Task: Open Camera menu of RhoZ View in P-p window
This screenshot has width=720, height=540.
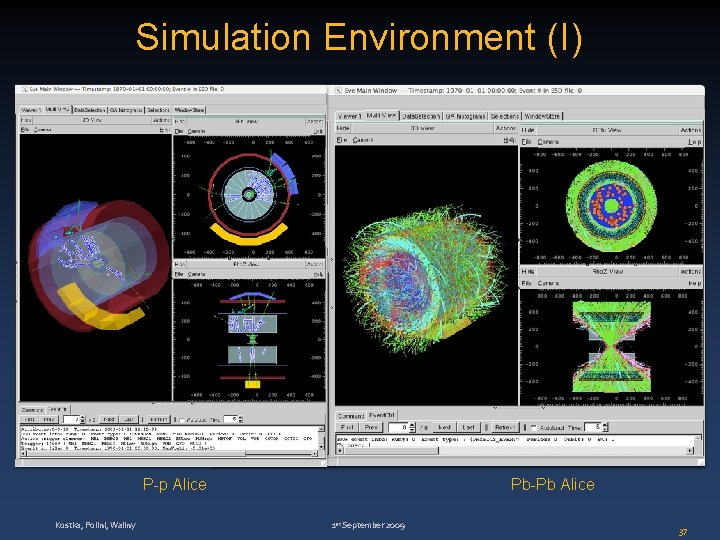Action: tap(196, 274)
